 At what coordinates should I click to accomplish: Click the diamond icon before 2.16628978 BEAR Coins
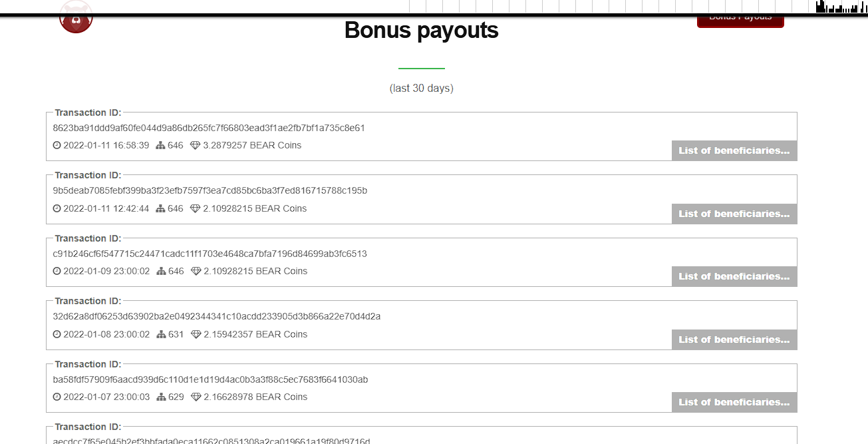pos(194,397)
